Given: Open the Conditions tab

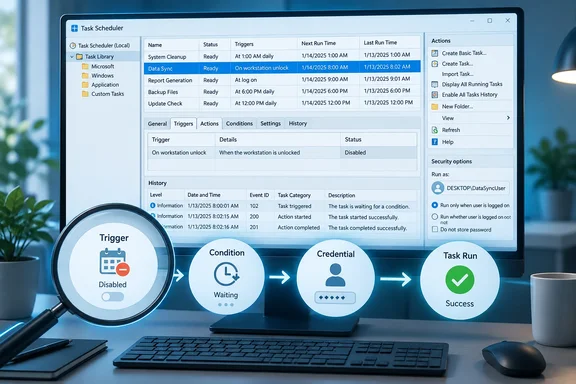Looking at the screenshot, I should pos(239,123).
